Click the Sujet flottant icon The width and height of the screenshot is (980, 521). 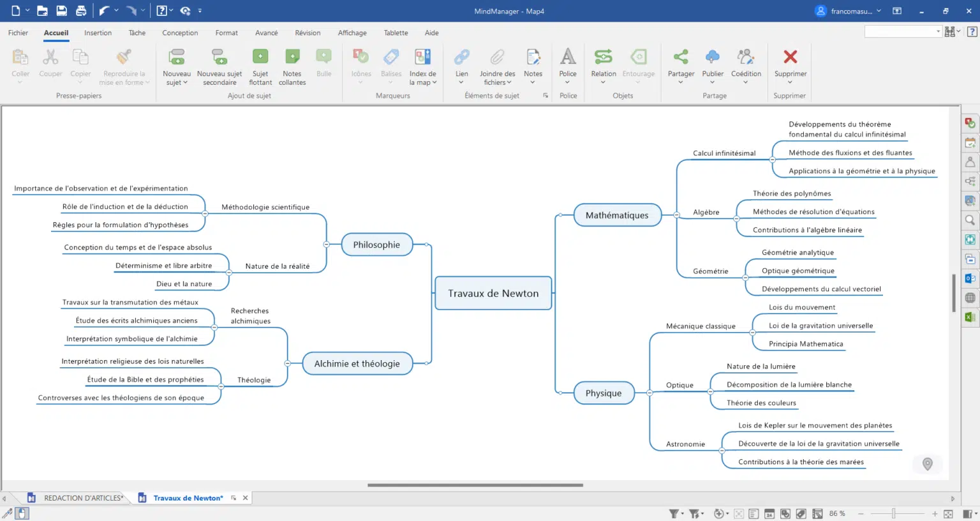[x=260, y=57]
